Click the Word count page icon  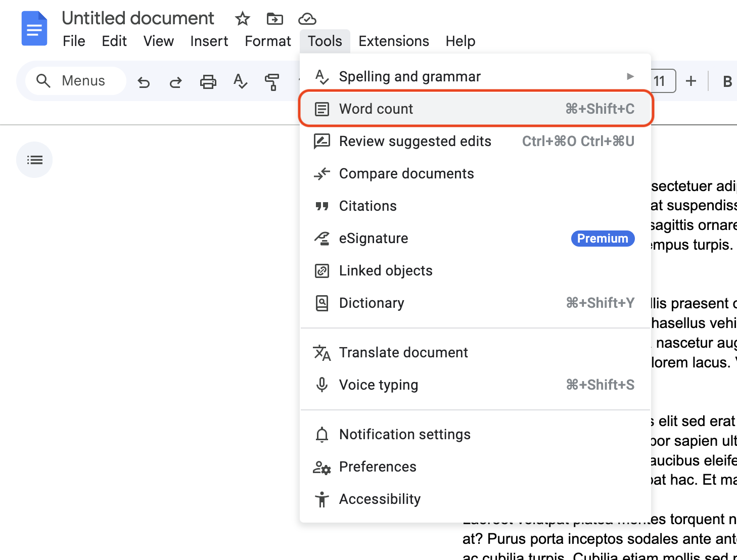[322, 109]
